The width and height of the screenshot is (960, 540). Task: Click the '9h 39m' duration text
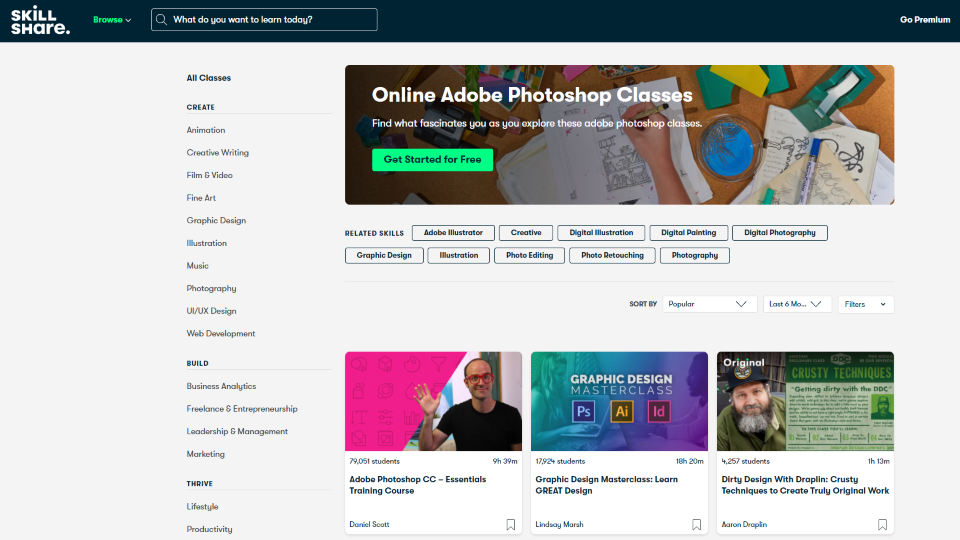click(505, 462)
